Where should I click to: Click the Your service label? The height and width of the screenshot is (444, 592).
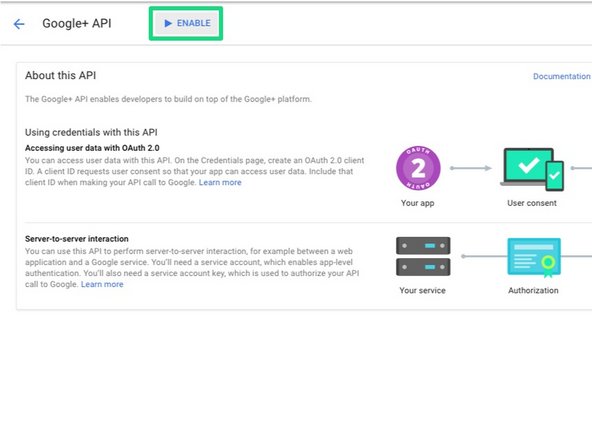pos(422,290)
